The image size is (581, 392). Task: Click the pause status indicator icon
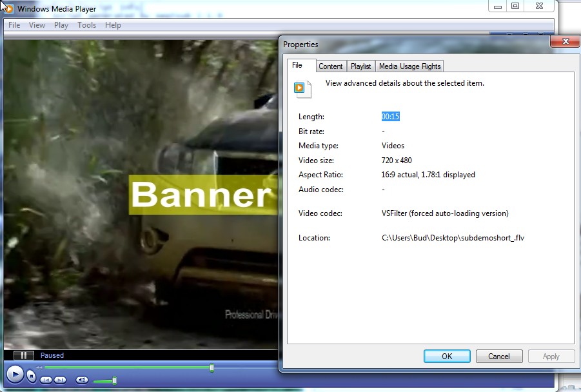tap(24, 355)
